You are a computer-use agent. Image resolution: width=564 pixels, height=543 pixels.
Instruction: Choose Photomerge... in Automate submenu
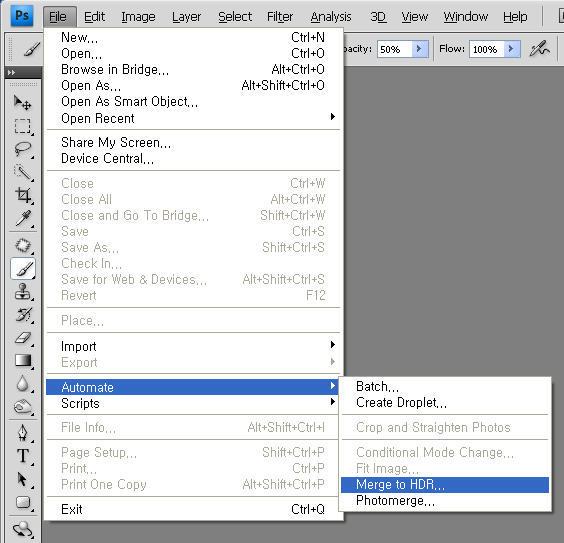[445, 501]
